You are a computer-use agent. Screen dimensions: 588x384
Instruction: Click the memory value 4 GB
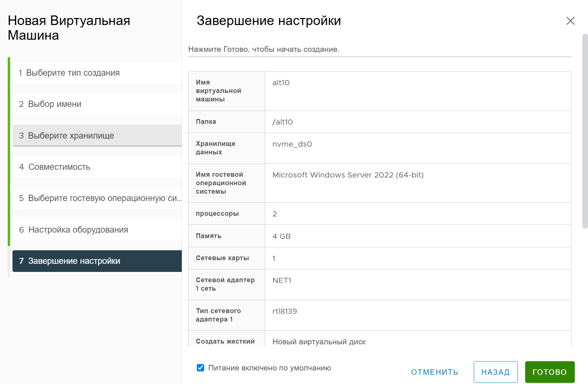(x=281, y=236)
